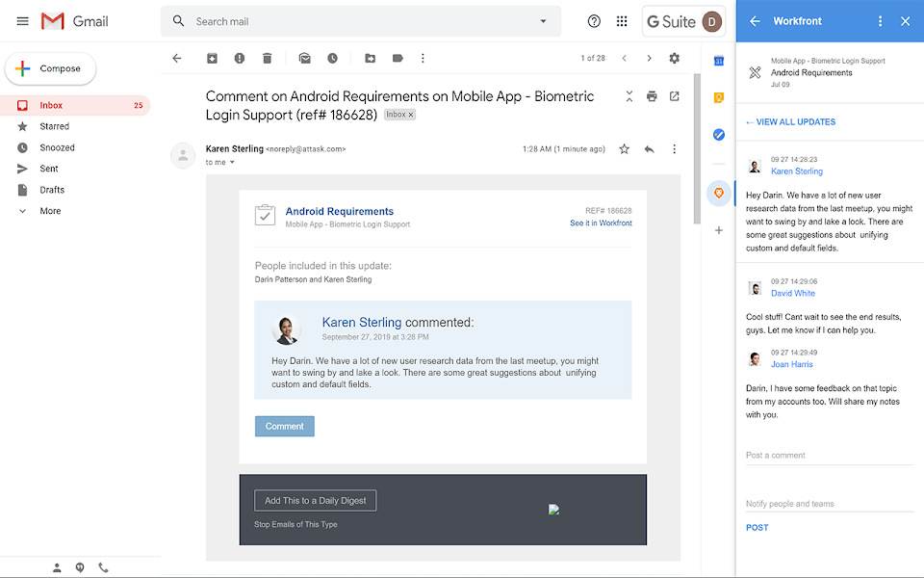Open Hangouts contacts icon at bottom
This screenshot has width=924, height=578.
57,567
